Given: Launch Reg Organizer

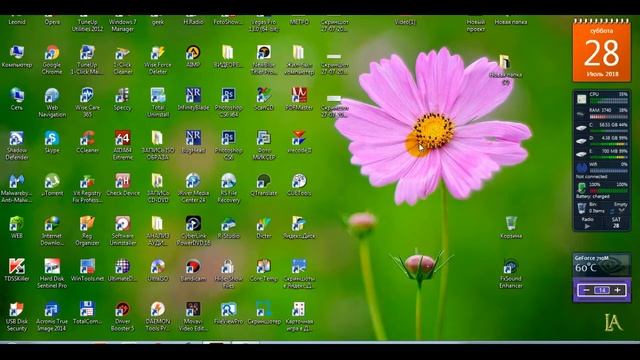Looking at the screenshot, I should tap(87, 231).
